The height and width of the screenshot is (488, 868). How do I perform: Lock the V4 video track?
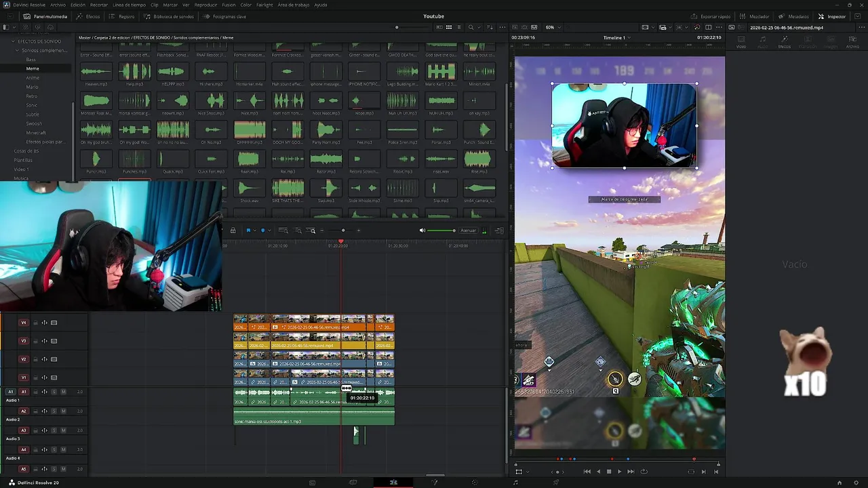click(35, 323)
